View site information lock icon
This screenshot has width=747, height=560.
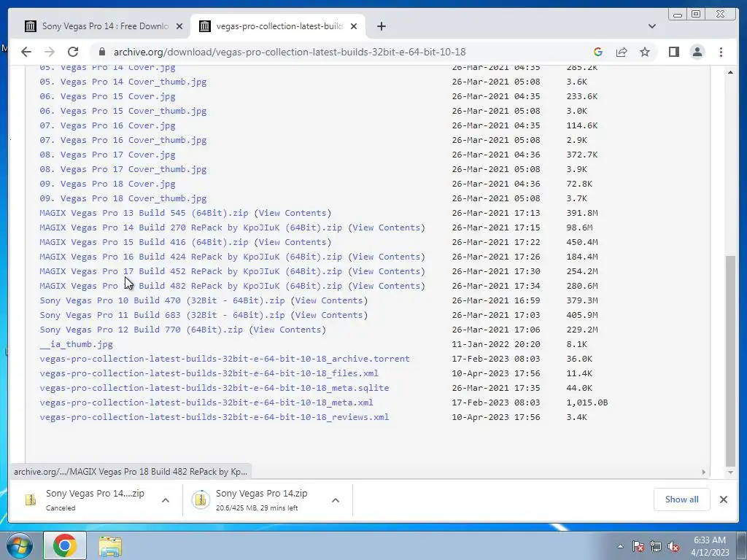coord(101,52)
